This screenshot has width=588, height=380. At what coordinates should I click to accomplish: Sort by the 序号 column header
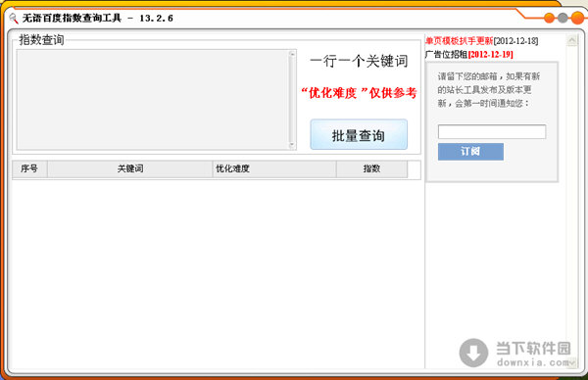29,168
